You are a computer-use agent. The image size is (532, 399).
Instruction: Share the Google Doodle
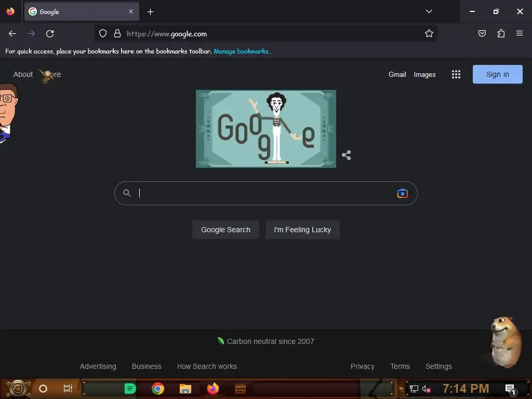(x=346, y=155)
